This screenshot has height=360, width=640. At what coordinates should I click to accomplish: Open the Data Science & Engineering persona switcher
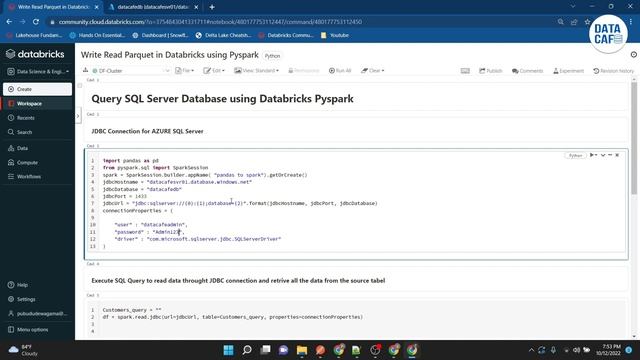click(x=38, y=71)
